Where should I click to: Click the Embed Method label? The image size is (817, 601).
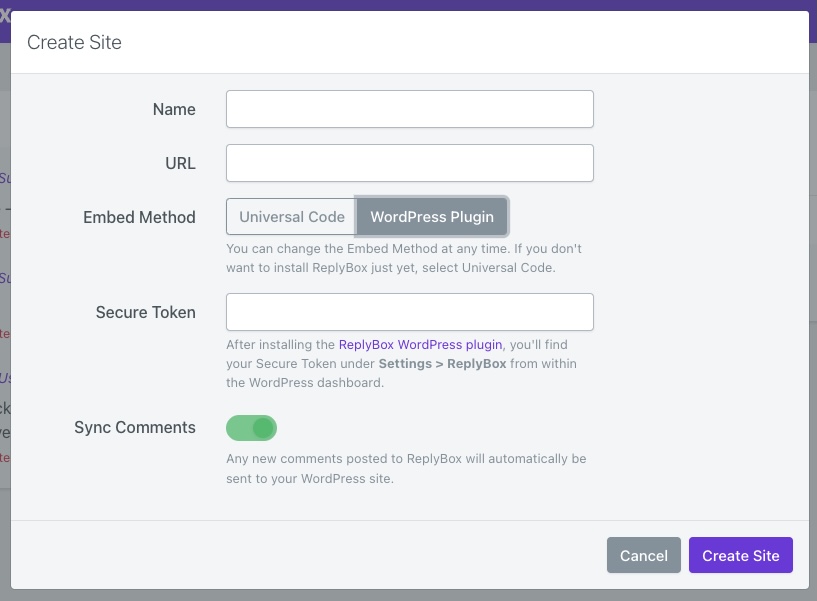pyautogui.click(x=139, y=217)
